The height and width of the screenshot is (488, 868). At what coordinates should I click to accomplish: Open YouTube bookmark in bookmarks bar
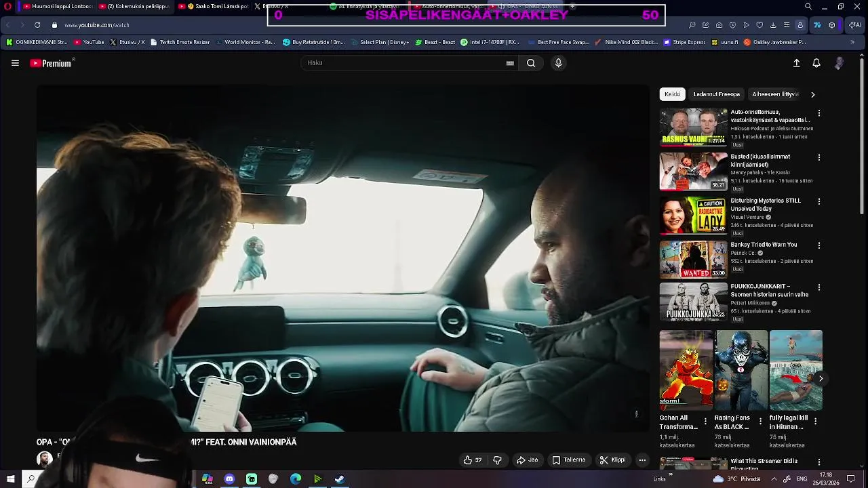click(x=89, y=42)
